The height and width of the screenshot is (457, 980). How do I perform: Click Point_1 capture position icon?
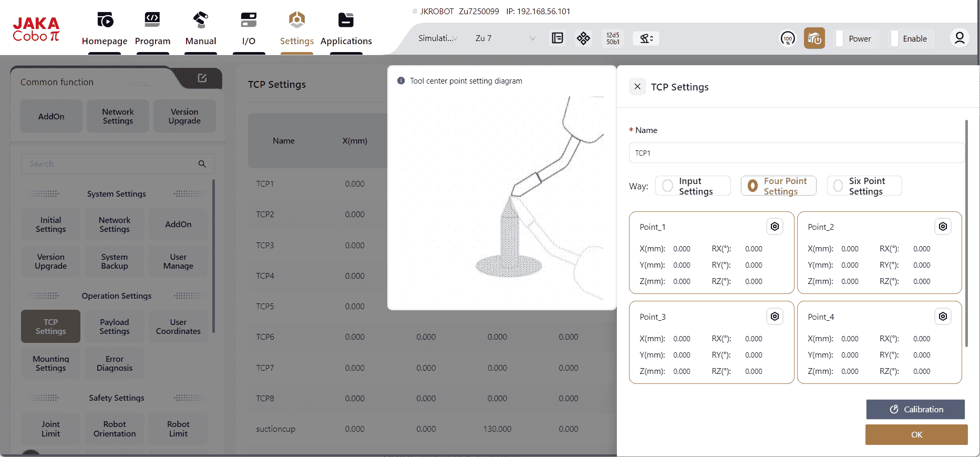pyautogui.click(x=775, y=227)
